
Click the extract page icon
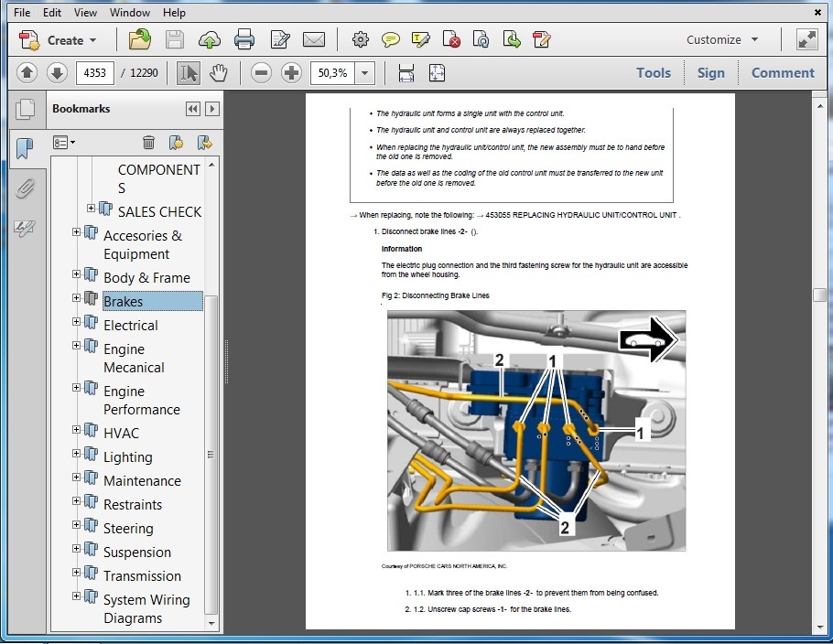511,40
